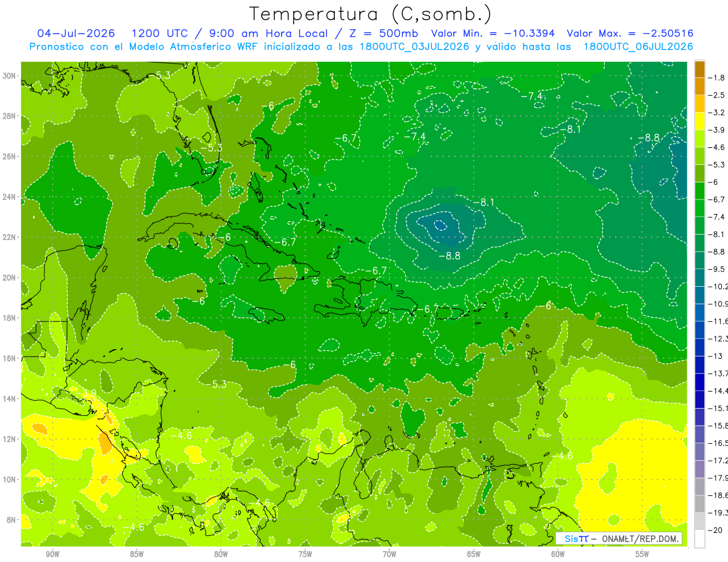Screen dimensions: 728x562
Task: Click the 80W longitude axis label
Action: (221, 554)
